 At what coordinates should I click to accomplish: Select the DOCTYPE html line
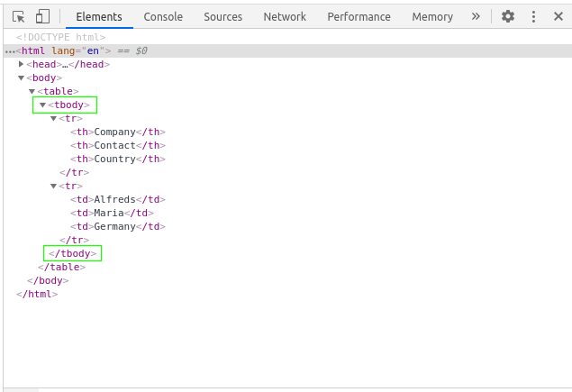[x=61, y=37]
